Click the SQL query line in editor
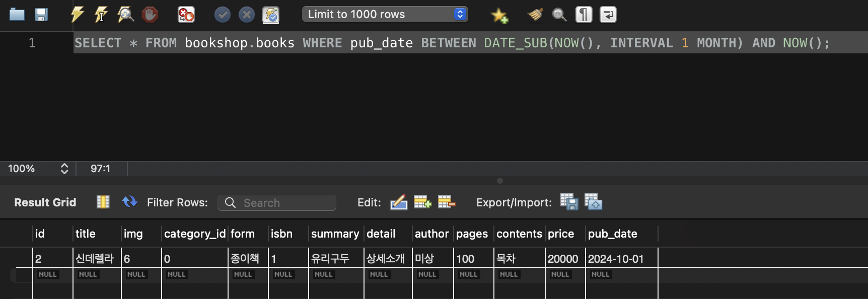The image size is (868, 299). [452, 43]
